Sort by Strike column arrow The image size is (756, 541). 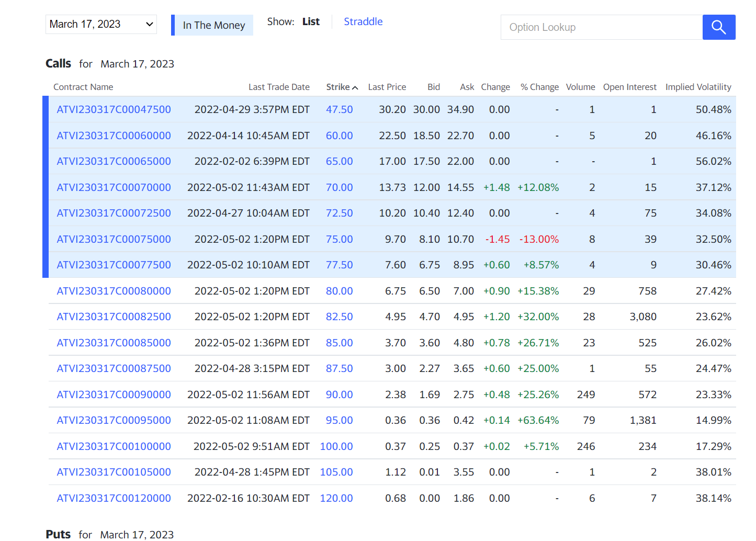click(x=355, y=87)
